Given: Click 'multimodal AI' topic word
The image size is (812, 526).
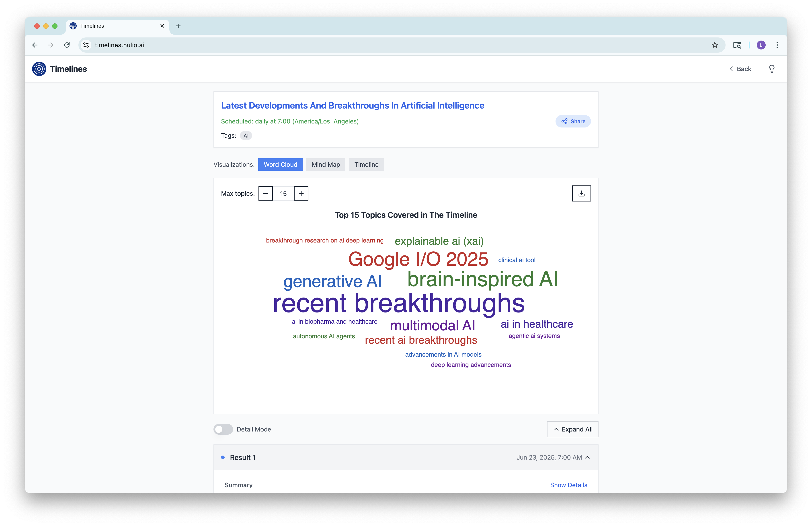Looking at the screenshot, I should coord(432,325).
